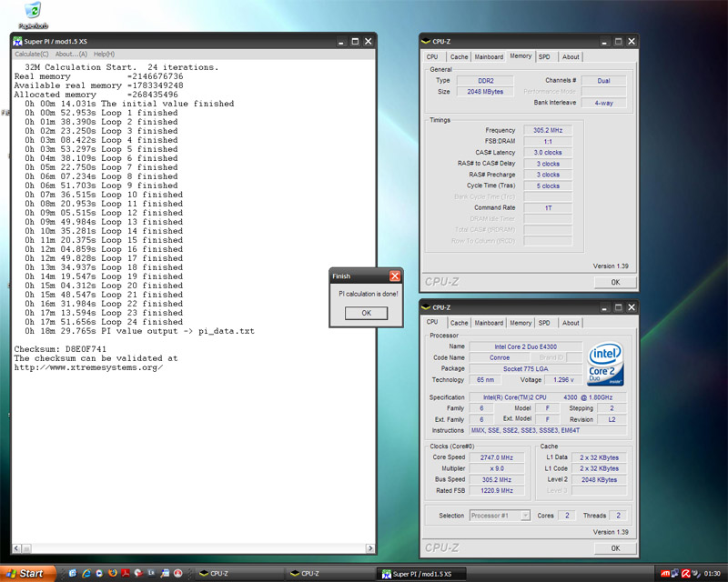Open the Help(H) menu in Super PI
The height and width of the screenshot is (582, 728).
tap(104, 54)
